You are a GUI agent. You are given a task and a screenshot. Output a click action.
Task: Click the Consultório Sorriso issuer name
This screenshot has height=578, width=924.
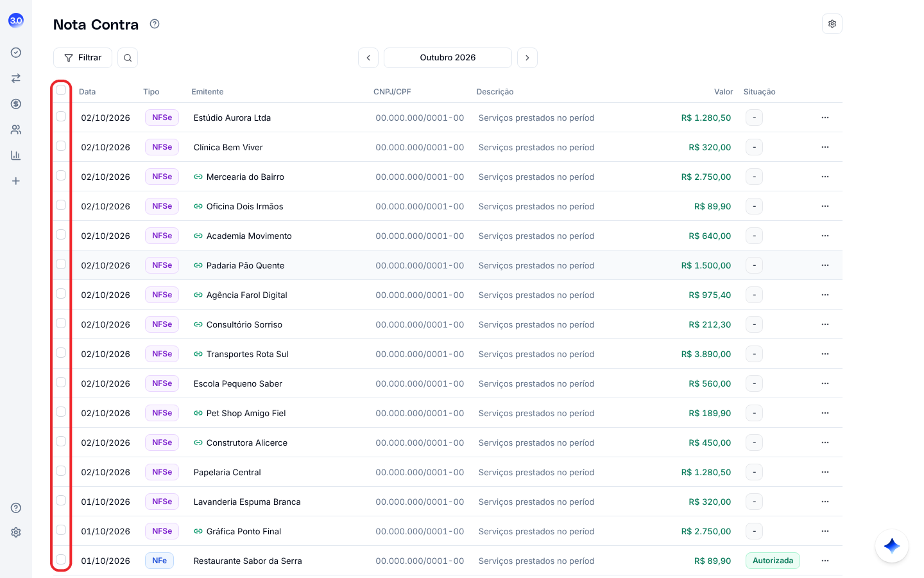coord(244,324)
